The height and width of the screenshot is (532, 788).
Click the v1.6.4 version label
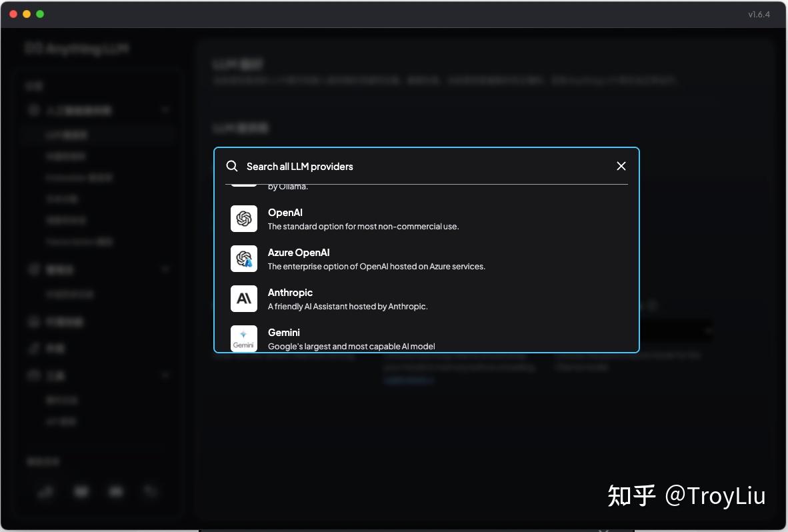759,14
